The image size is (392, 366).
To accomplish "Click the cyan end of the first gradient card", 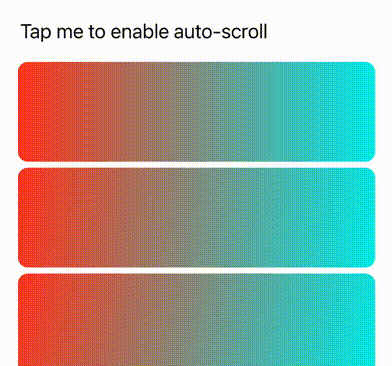I will click(x=363, y=112).
